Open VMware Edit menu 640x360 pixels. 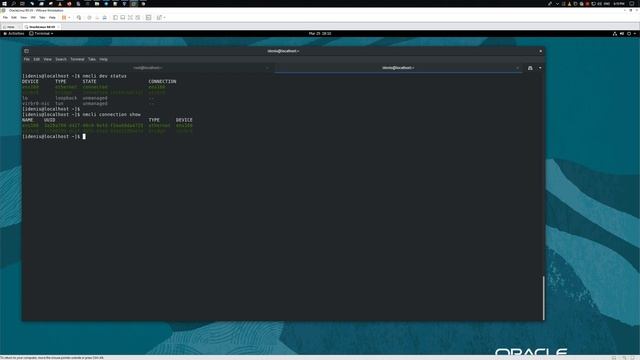click(14, 18)
